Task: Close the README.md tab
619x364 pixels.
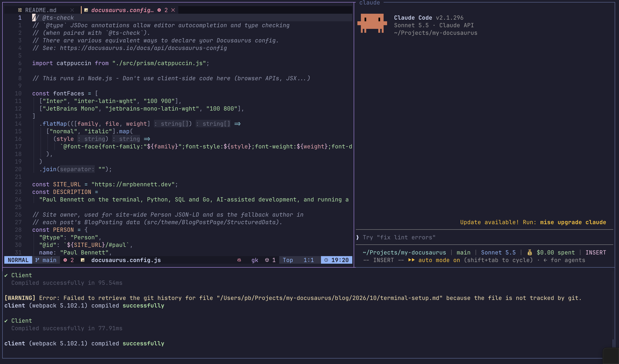Action: [x=72, y=10]
